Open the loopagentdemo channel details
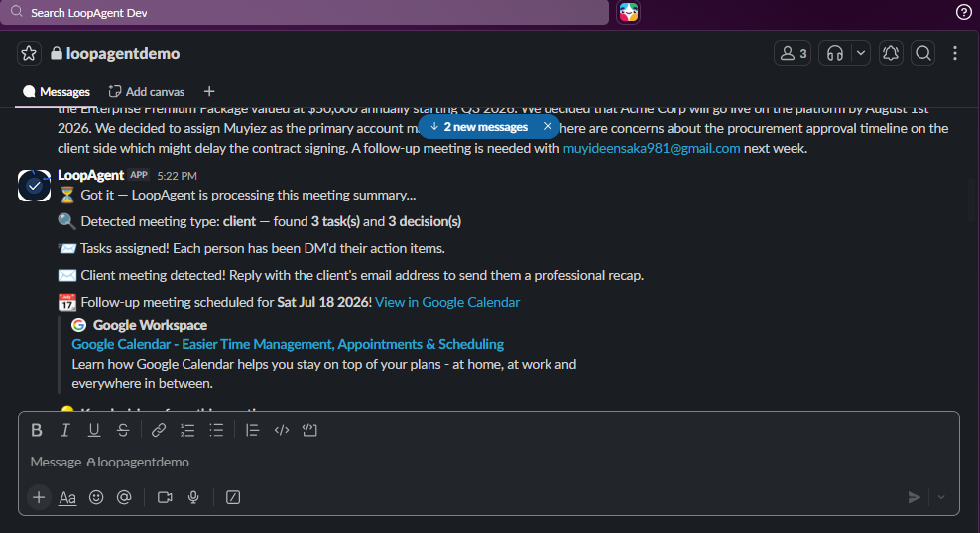 point(116,54)
